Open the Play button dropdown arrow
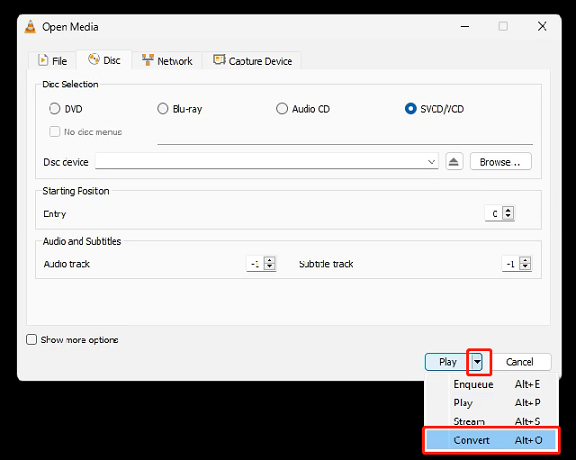This screenshot has height=460, width=576. pos(477,362)
